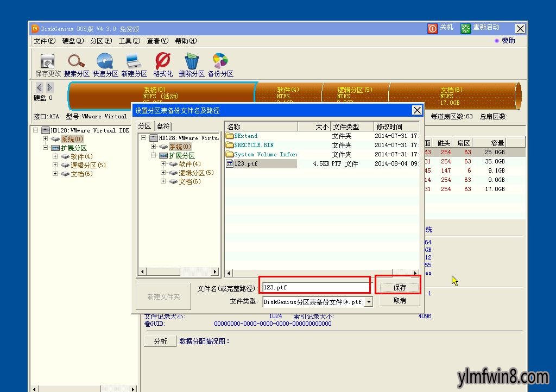Click the 文档(6) drive icon in dialog tree
Viewport: 556px width, 392px height.
point(173,181)
